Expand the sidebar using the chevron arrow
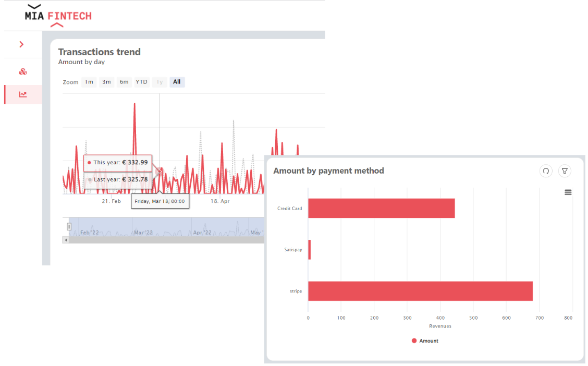 (x=22, y=45)
